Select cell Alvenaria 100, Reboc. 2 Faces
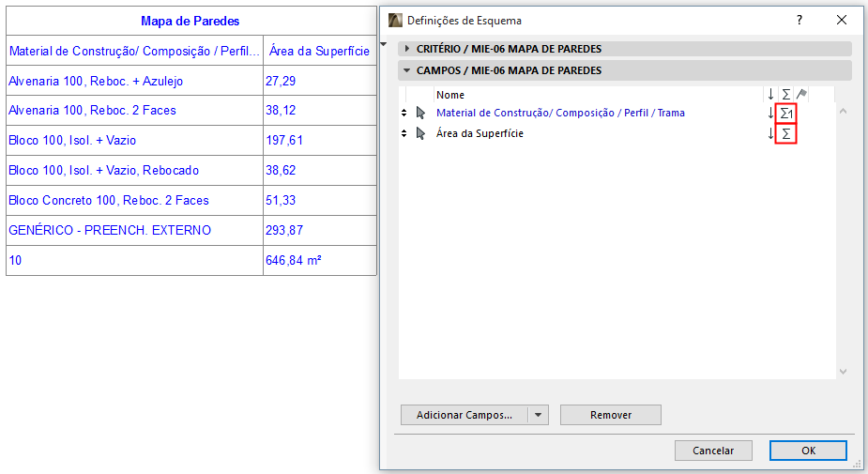 tap(134, 110)
